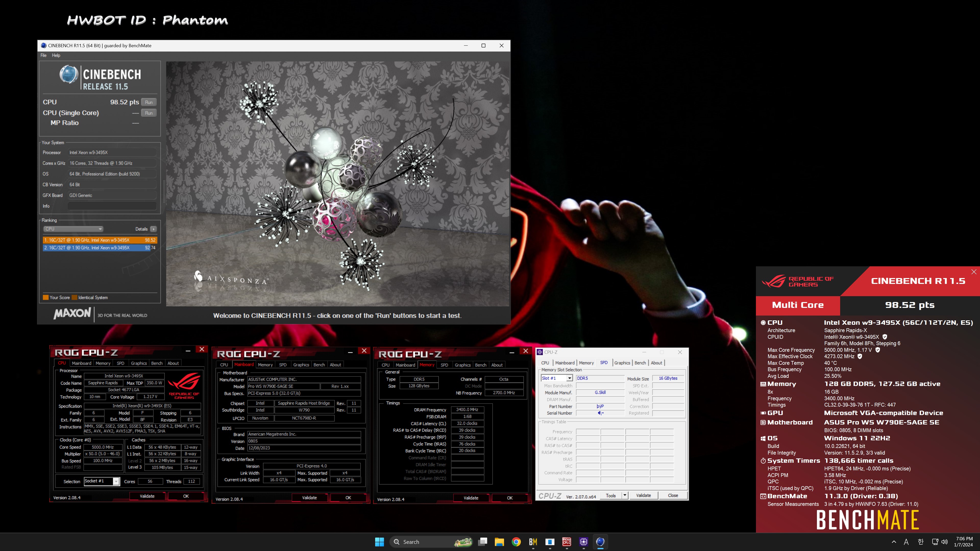Switch to the Cinebench sphere taskbar icon
The image size is (980, 551).
coord(600,542)
